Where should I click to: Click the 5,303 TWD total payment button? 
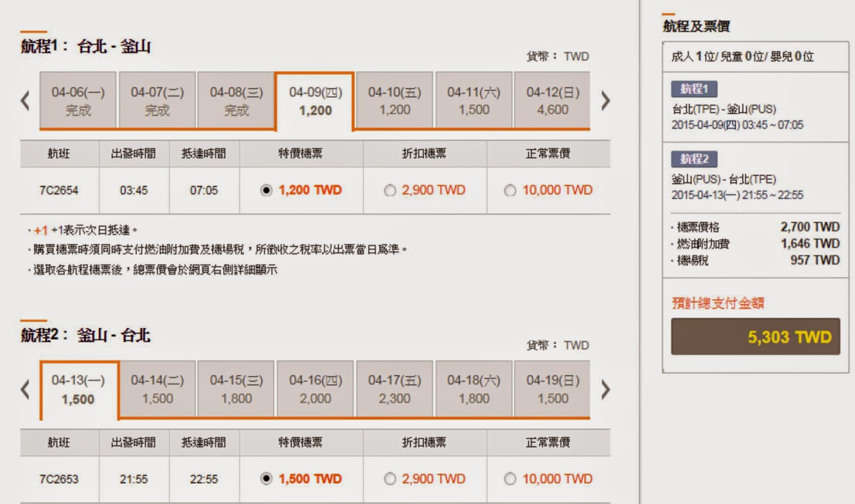click(755, 337)
